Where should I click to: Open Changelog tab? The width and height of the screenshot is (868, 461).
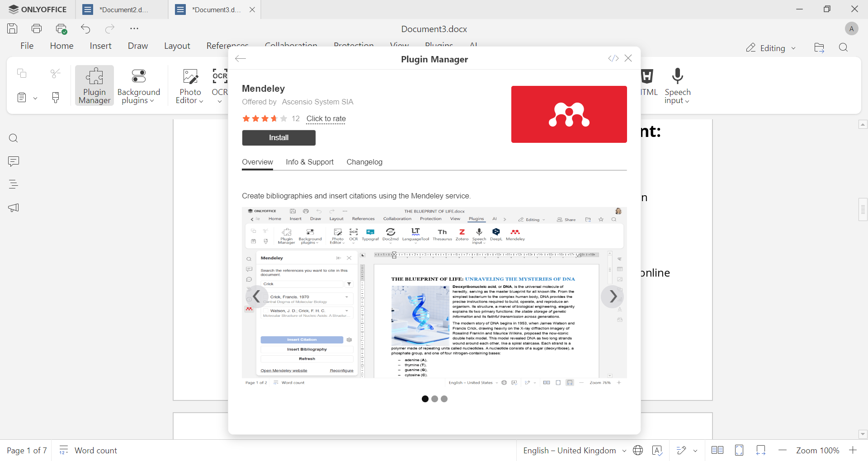364,162
